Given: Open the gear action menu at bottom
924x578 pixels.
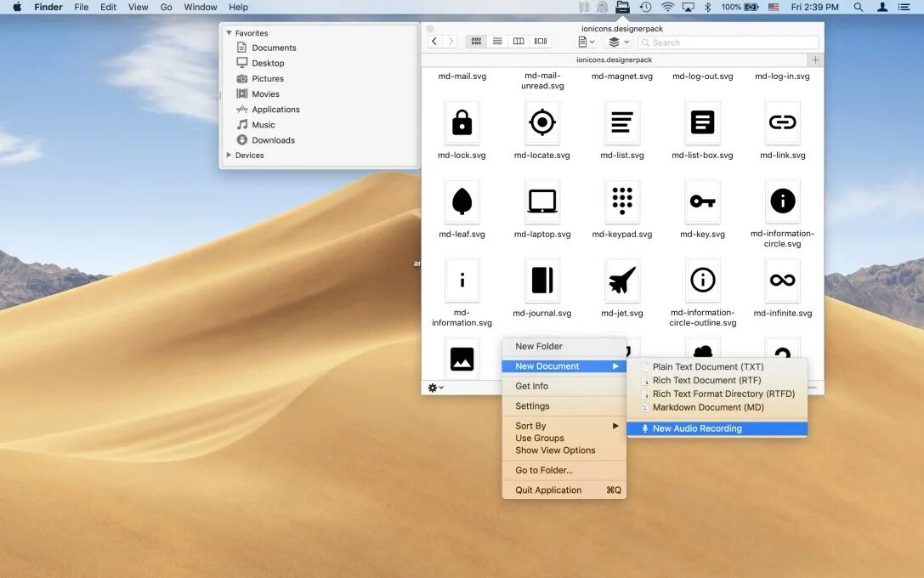Looking at the screenshot, I should coord(435,387).
